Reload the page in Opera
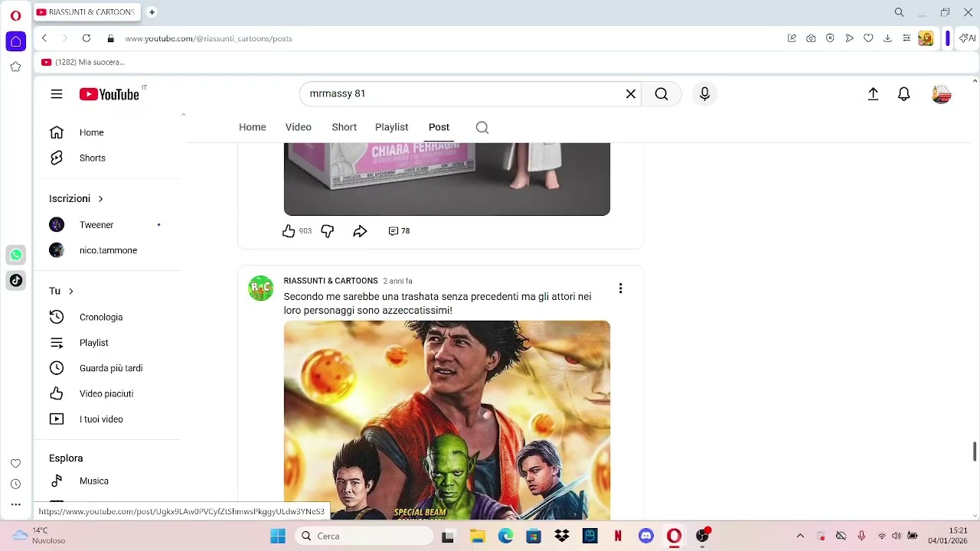The height and width of the screenshot is (551, 980). point(87,38)
